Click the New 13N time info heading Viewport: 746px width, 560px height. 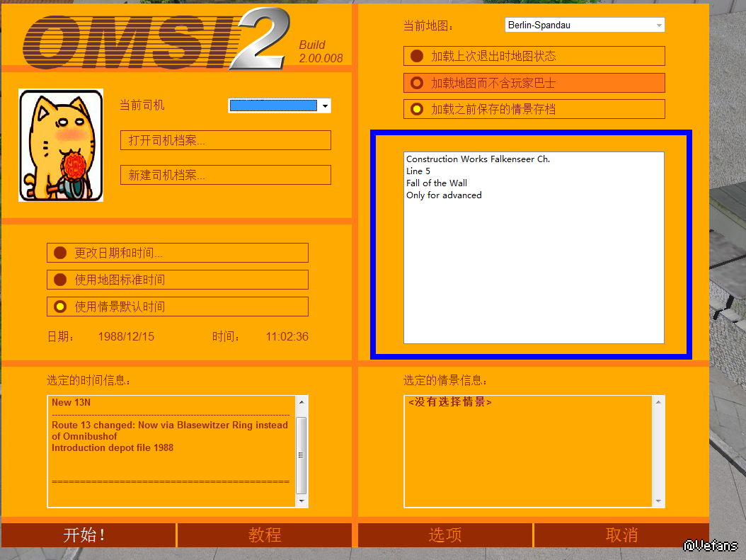click(71, 403)
